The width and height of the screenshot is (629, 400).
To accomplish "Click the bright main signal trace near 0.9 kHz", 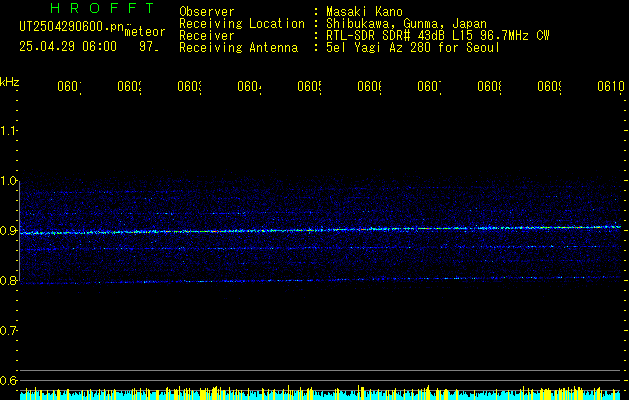I will (x=321, y=230).
